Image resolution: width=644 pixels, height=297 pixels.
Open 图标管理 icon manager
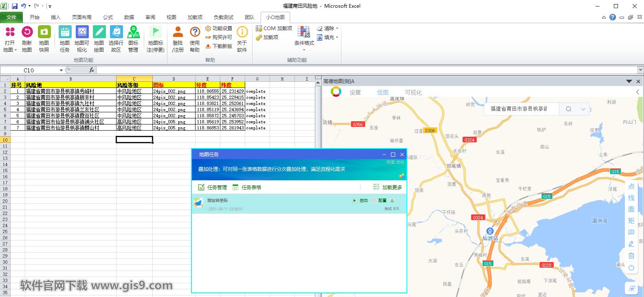(133, 32)
